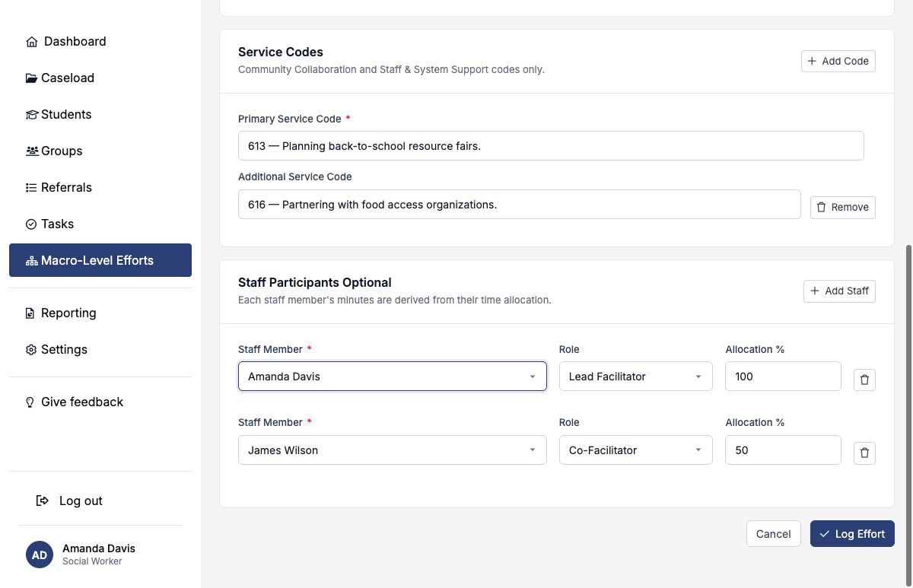Screen dimensions: 913x588
Task: Select the Macro-Level Efforts menu item
Action: [x=100, y=260]
